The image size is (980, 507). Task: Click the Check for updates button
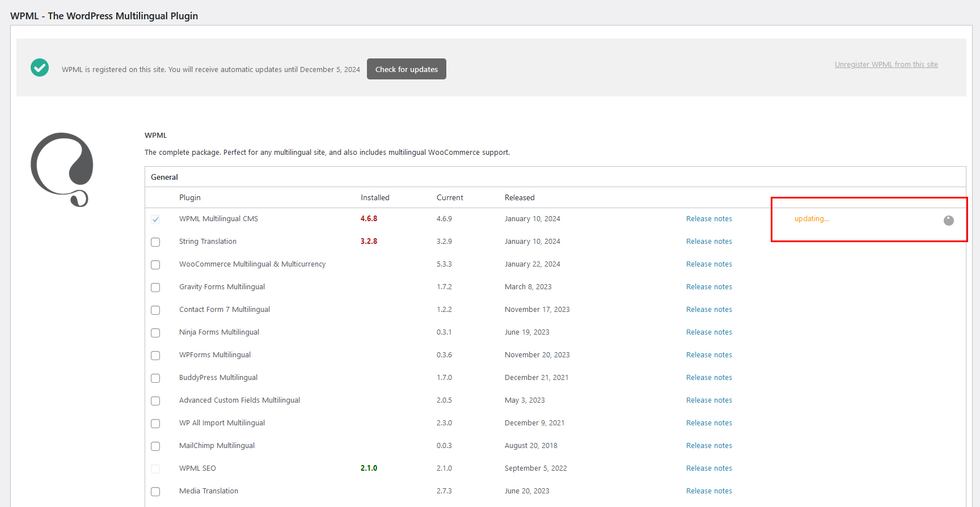407,69
